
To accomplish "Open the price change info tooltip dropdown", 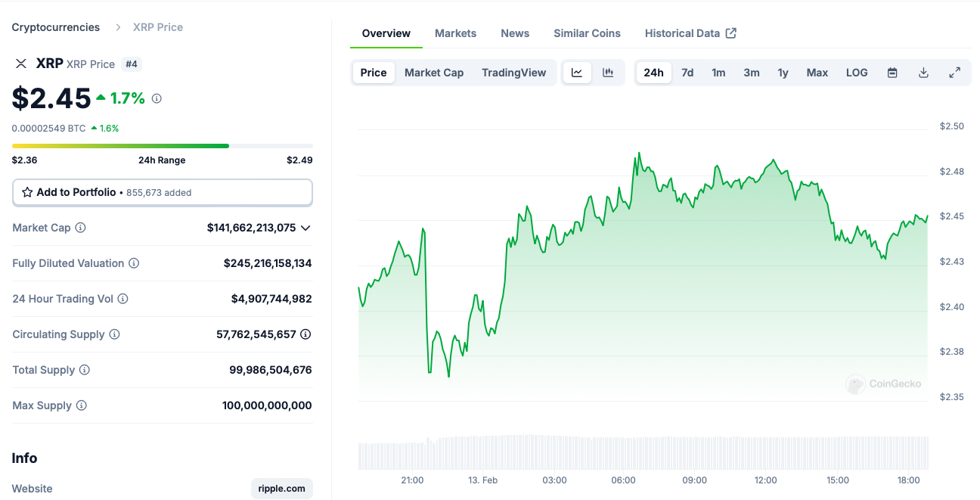I will pyautogui.click(x=156, y=98).
